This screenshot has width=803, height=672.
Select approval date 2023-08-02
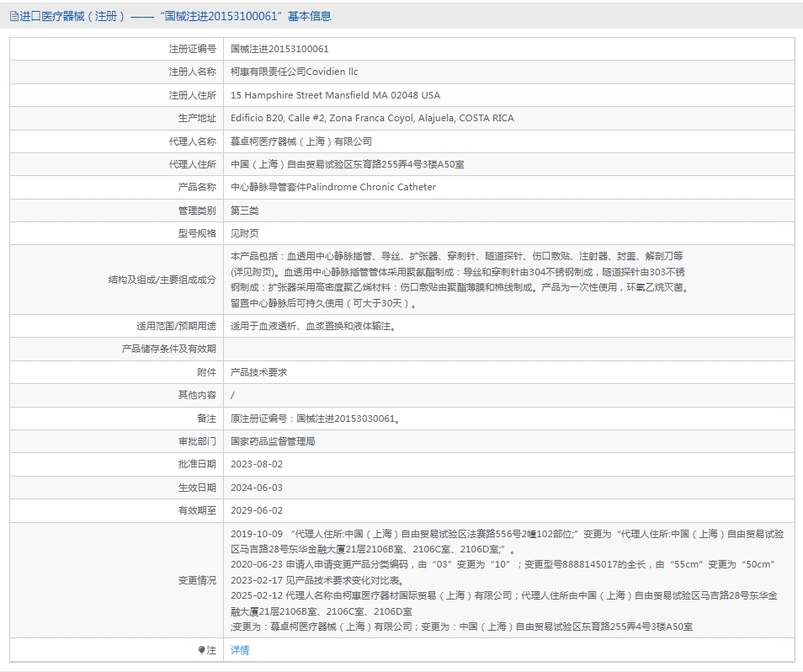(x=257, y=464)
